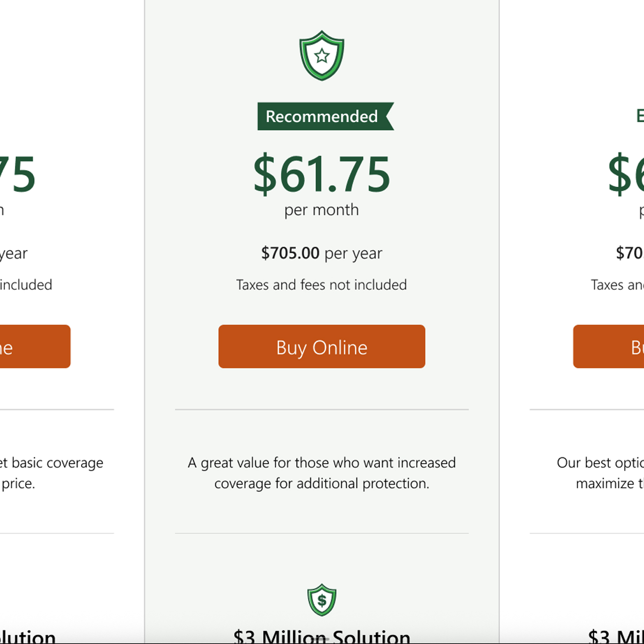The width and height of the screenshot is (644, 644).
Task: Click the $705.00 per year text
Action: coord(322,253)
